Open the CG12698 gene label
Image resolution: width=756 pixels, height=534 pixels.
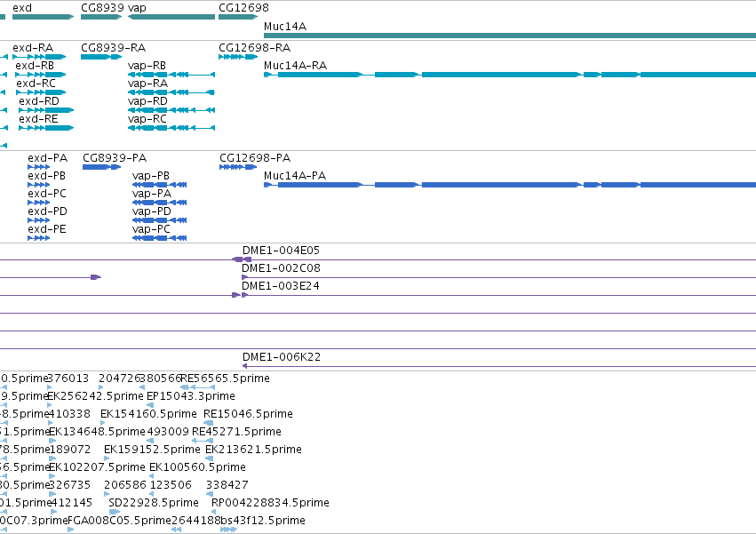[243, 8]
